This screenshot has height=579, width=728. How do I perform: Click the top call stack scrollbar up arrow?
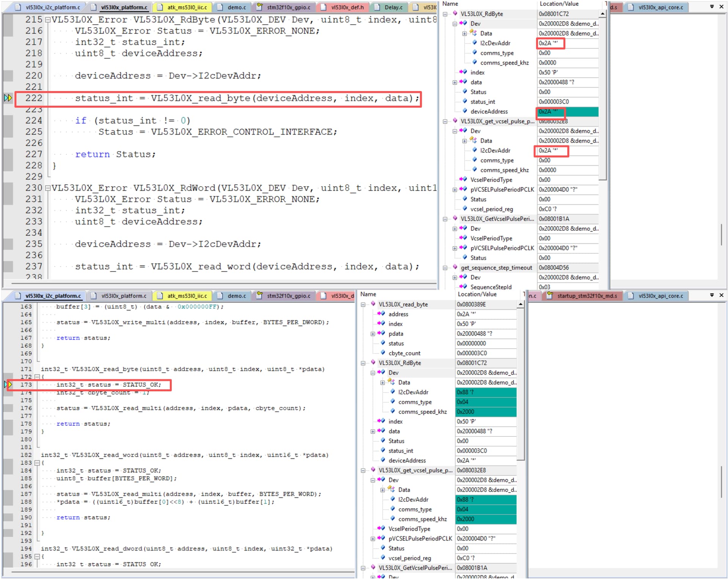[x=602, y=14]
